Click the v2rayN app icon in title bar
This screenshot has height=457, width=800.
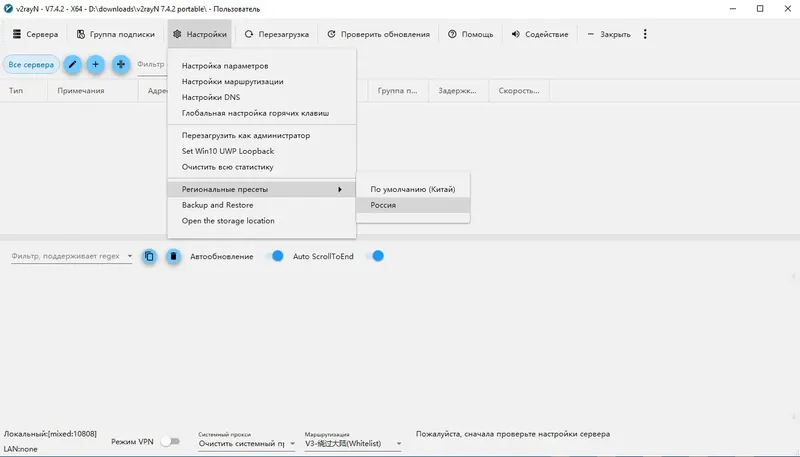click(x=8, y=9)
